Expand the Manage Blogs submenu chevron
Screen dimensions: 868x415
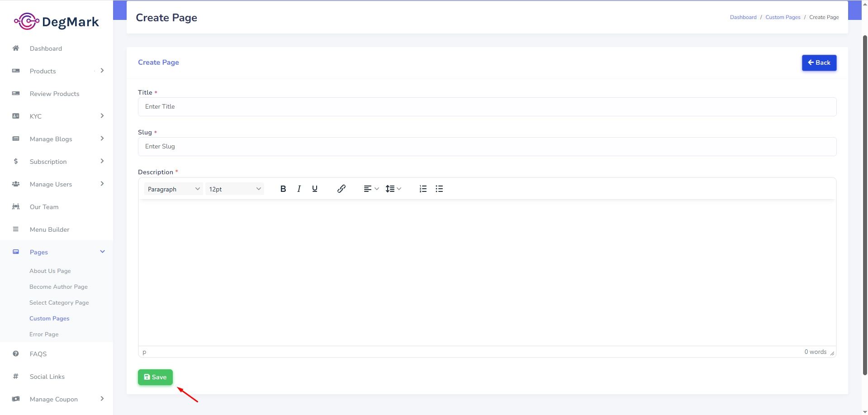(x=102, y=138)
